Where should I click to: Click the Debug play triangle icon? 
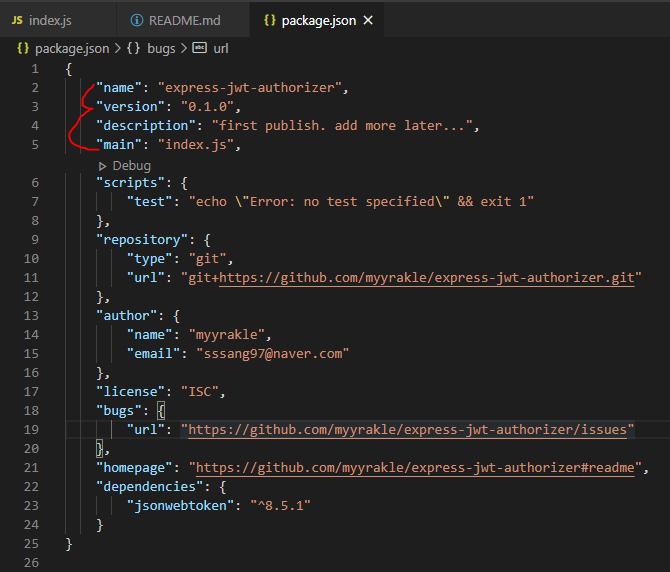[103, 165]
